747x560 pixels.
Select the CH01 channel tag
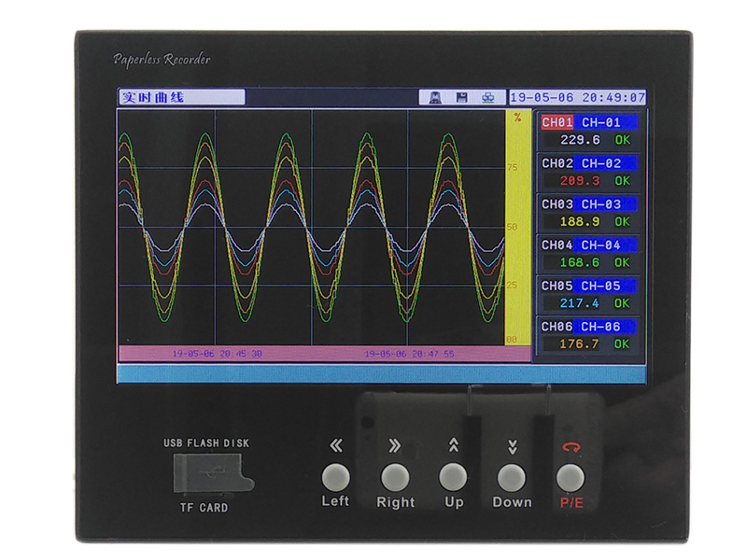(x=557, y=122)
